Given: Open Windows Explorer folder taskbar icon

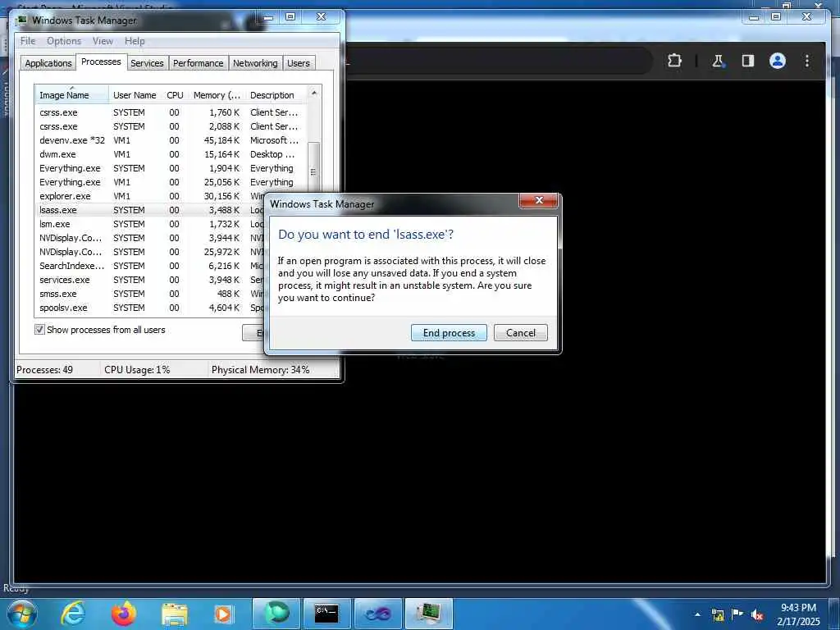Looking at the screenshot, I should coord(175,614).
